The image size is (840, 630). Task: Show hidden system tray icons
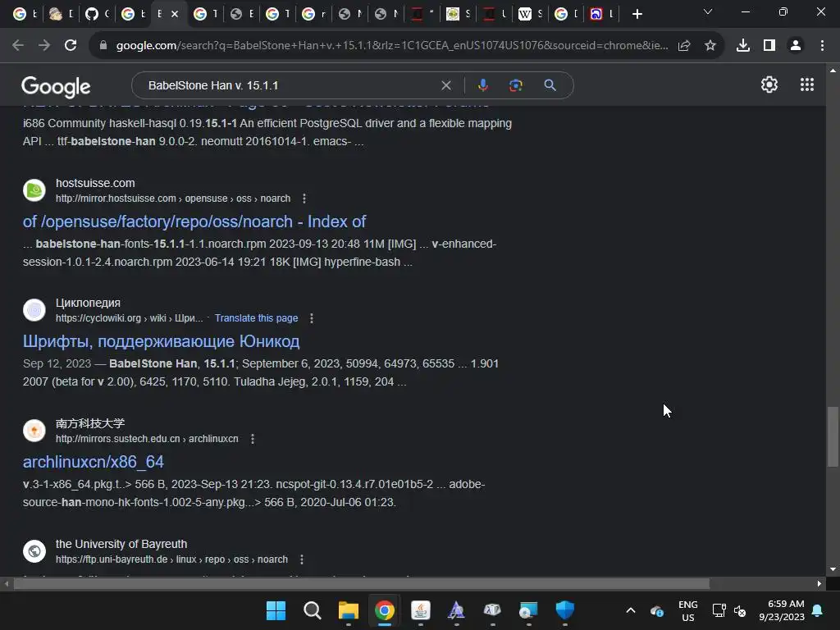pyautogui.click(x=631, y=610)
